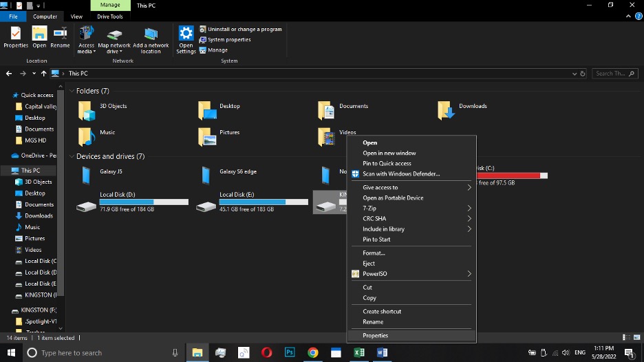644x362 pixels.
Task: Collapse the Folders (7) group
Action: 72,91
